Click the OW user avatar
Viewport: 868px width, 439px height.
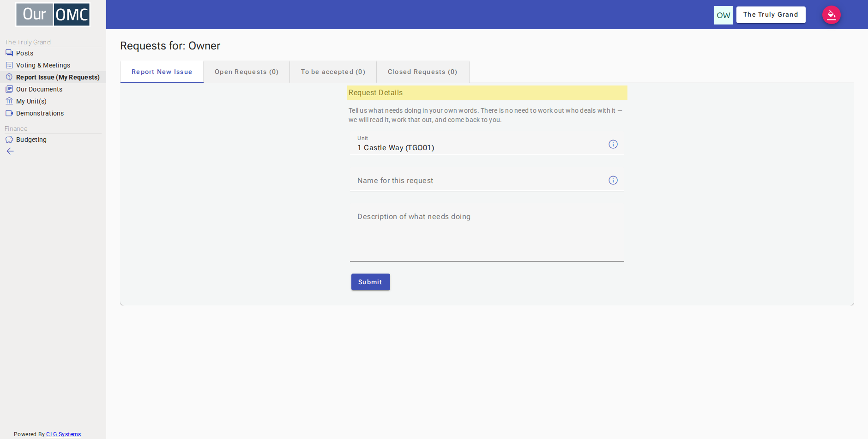click(723, 15)
